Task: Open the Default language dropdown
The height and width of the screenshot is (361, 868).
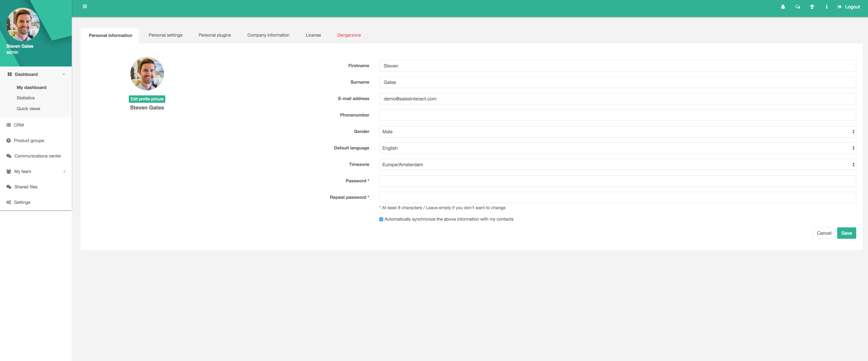Action: tap(617, 148)
